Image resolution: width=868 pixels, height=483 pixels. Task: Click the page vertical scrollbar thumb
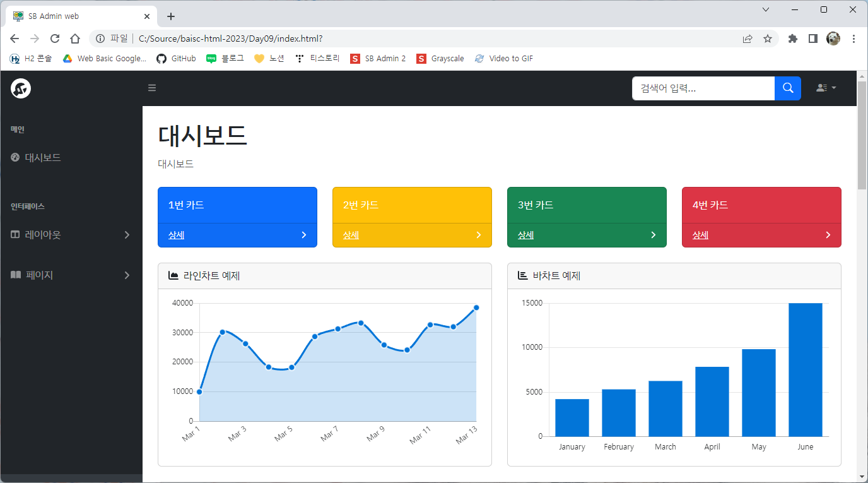(x=862, y=134)
